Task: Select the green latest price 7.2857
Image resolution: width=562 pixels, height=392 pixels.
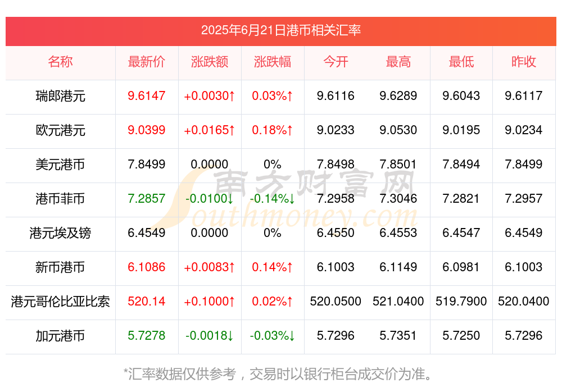Action: coord(147,198)
